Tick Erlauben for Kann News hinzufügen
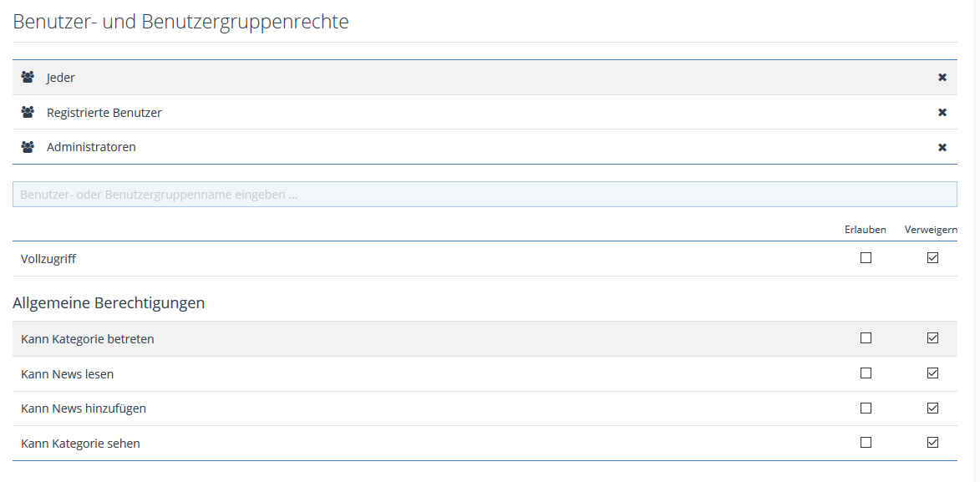Screen dimensions: 980x482 (866, 408)
